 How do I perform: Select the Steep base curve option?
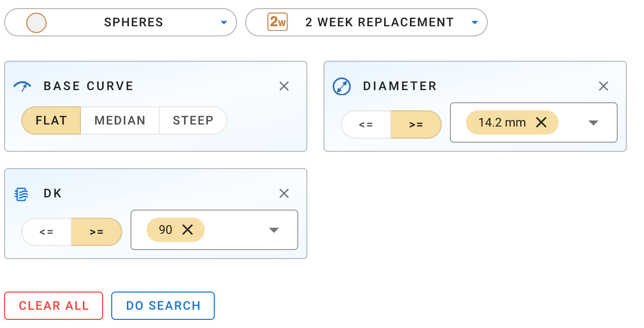[x=193, y=120]
